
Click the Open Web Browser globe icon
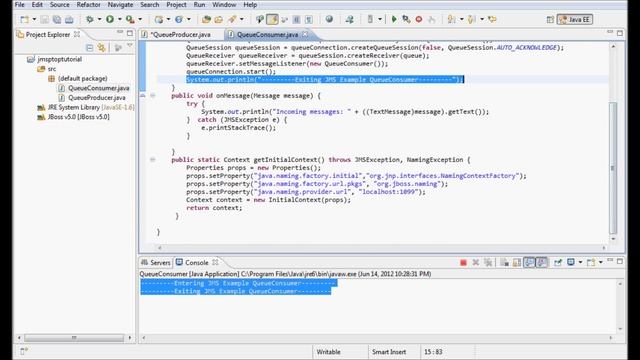pyautogui.click(x=329, y=19)
